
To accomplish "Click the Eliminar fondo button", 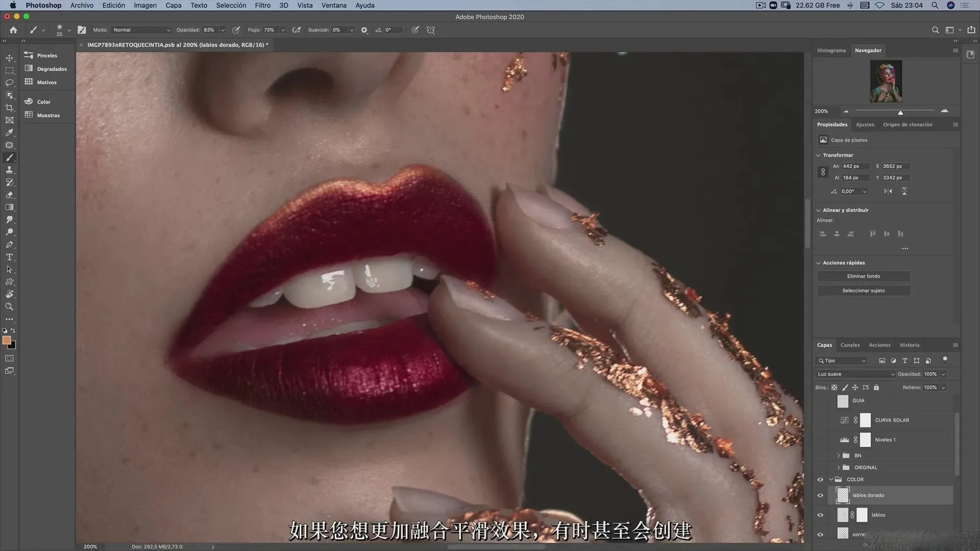I will pos(863,276).
